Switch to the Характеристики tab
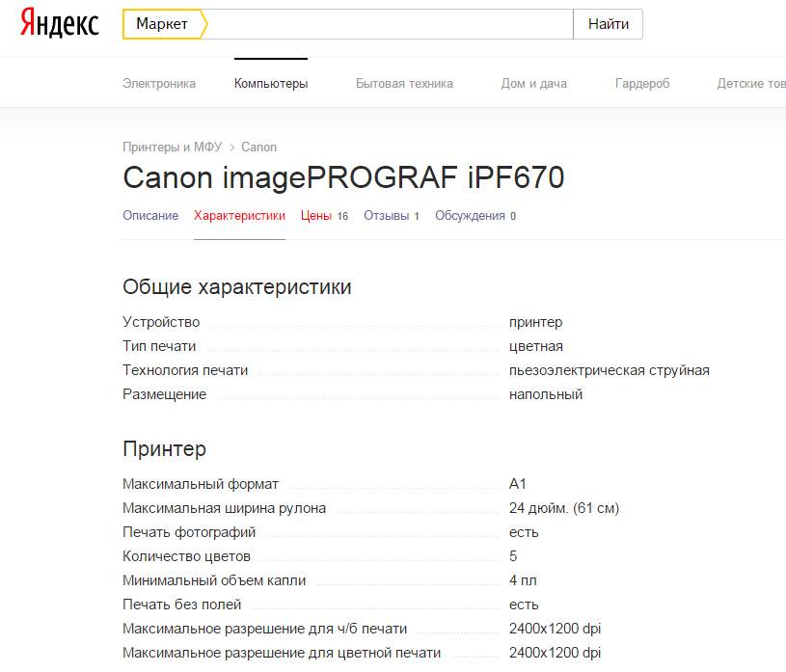Image resolution: width=786 pixels, height=672 pixels. (x=239, y=215)
